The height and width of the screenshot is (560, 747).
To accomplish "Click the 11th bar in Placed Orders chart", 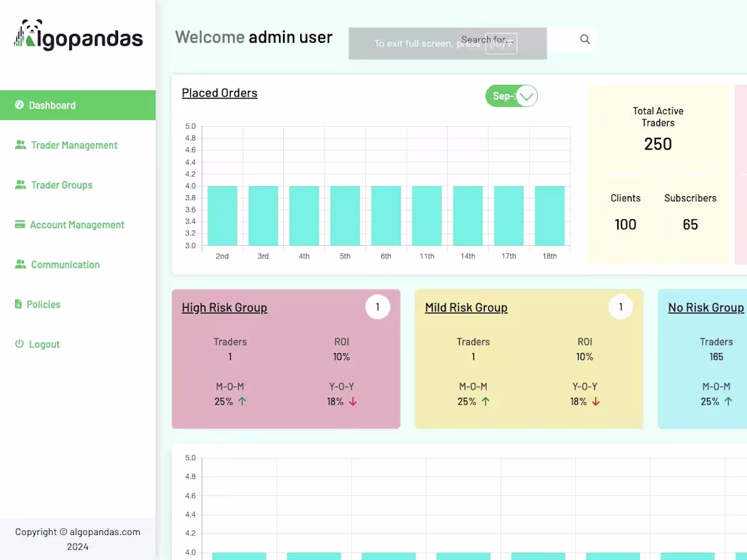I will tap(427, 216).
